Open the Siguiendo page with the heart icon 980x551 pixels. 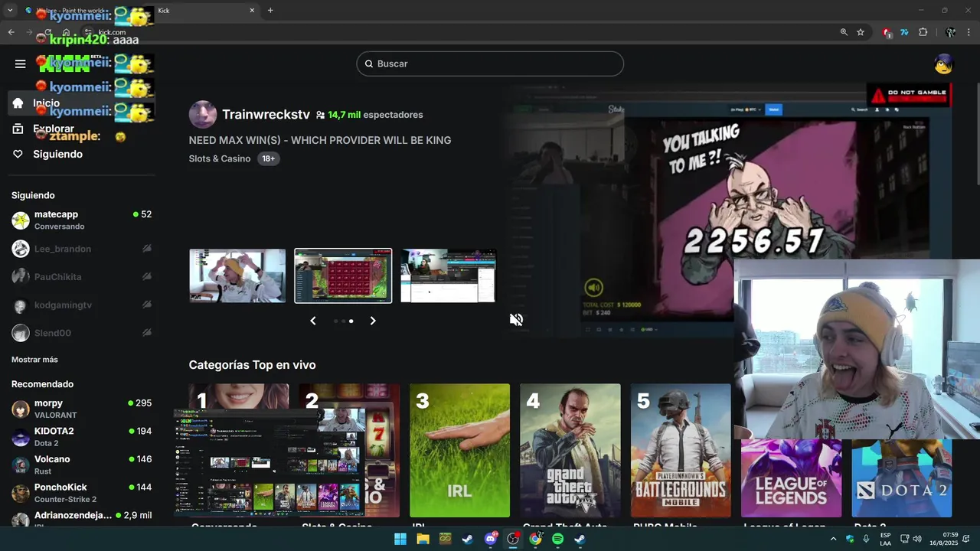pyautogui.click(x=80, y=154)
